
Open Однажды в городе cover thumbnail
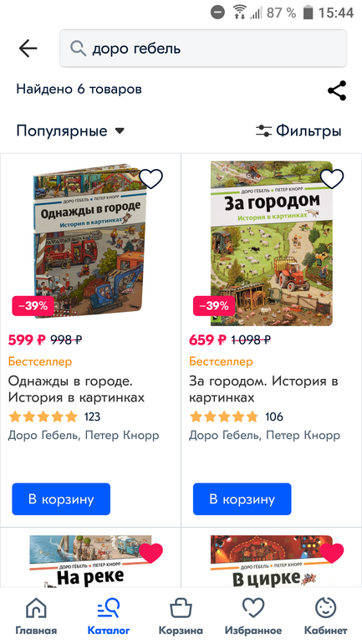pyautogui.click(x=90, y=242)
